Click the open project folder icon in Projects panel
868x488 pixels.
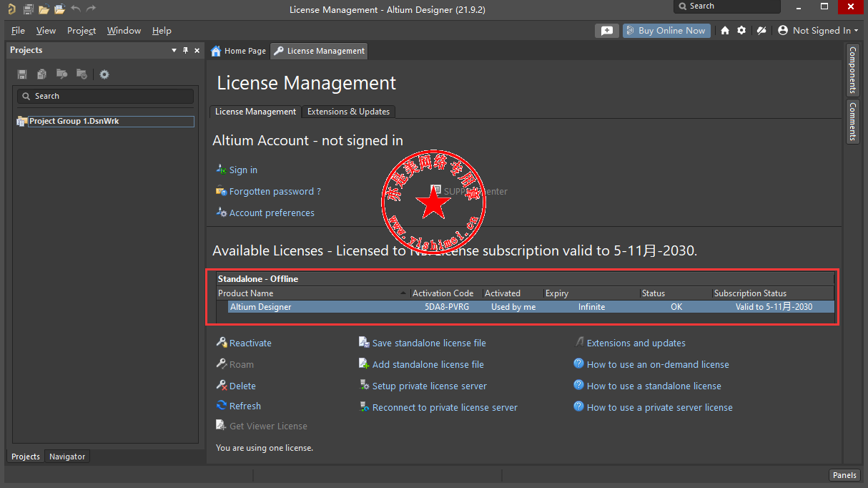pyautogui.click(x=62, y=74)
